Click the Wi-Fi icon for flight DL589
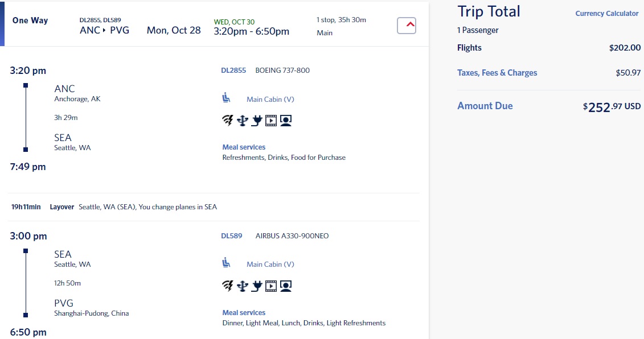Image resolution: width=644 pixels, height=339 pixels. coord(228,286)
